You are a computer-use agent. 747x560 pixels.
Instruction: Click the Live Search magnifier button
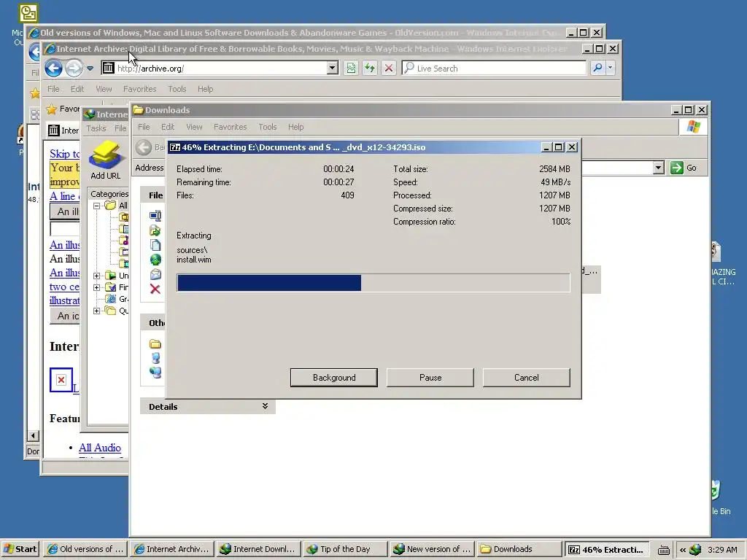[598, 68]
